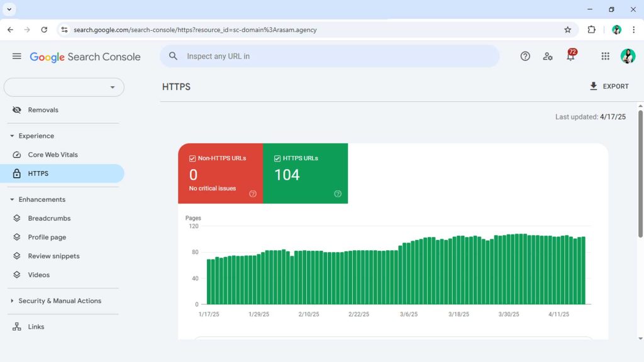Viewport: 644px width, 362px height.
Task: Click the EXPORT button
Action: pyautogui.click(x=609, y=86)
